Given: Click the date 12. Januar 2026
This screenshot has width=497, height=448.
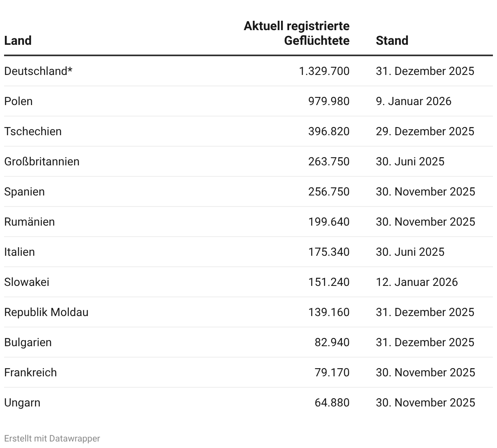Looking at the screenshot, I should 417,282.
